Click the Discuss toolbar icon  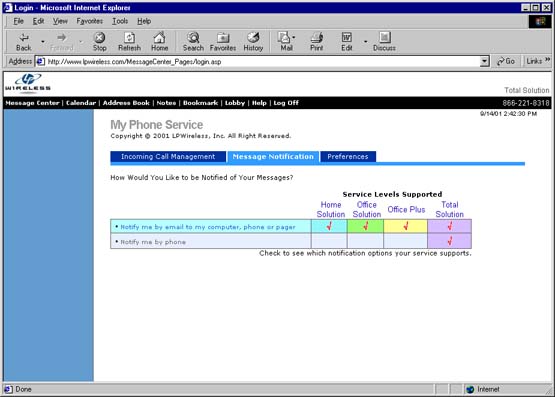[384, 38]
